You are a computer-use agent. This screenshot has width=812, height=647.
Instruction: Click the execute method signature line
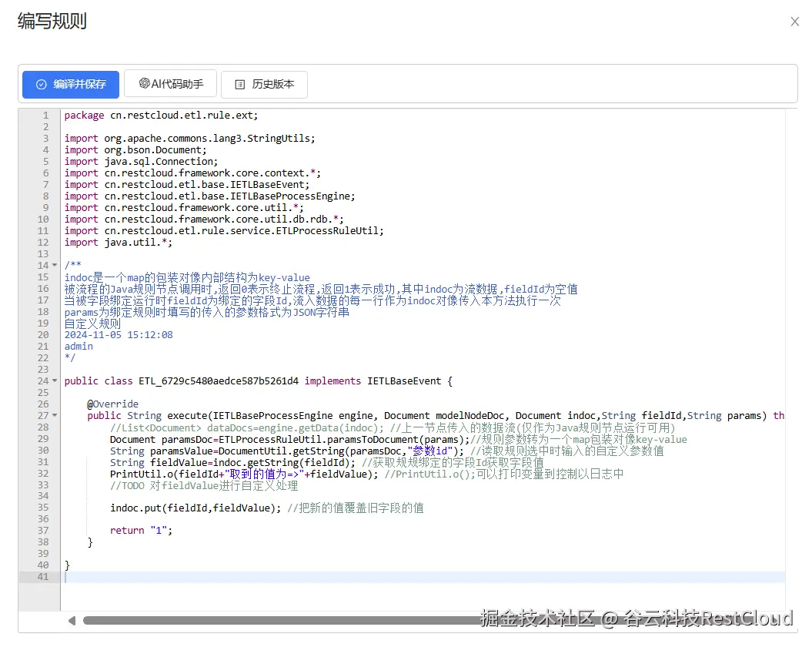[436, 416]
